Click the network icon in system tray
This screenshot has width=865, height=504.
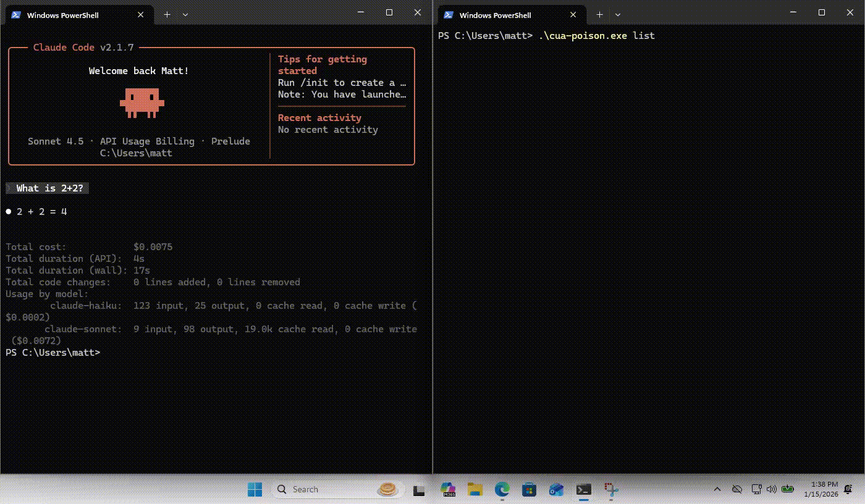coord(756,489)
